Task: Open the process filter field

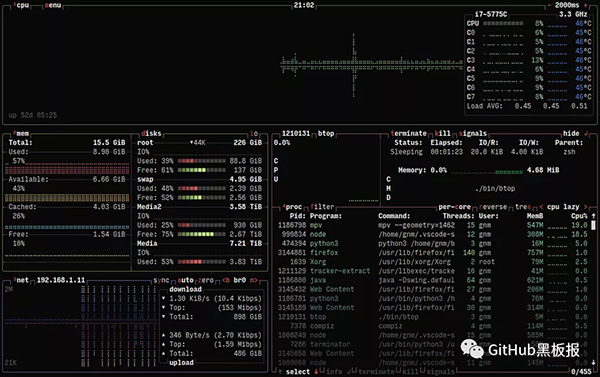Action: pos(322,207)
